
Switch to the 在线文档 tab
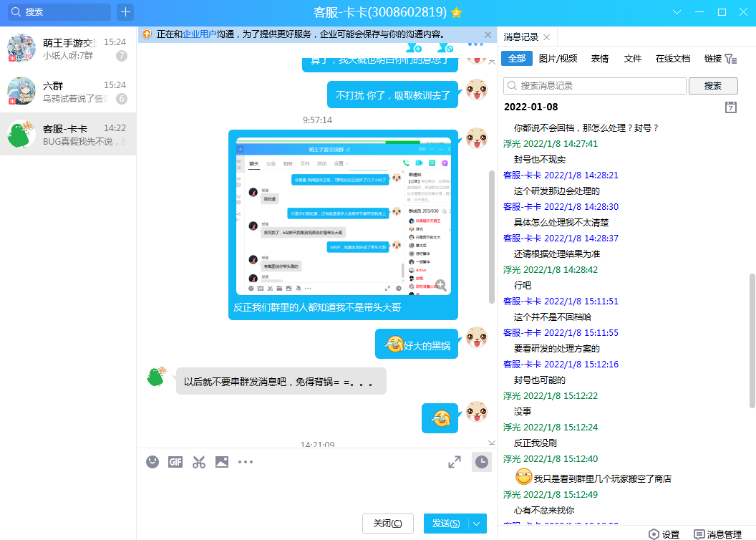pos(672,58)
